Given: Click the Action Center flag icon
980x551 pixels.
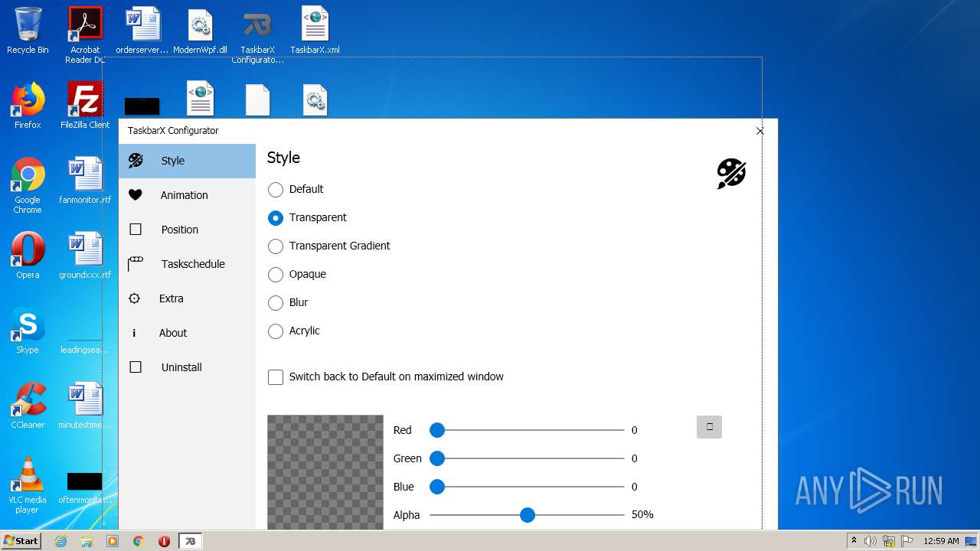Looking at the screenshot, I should point(907,541).
